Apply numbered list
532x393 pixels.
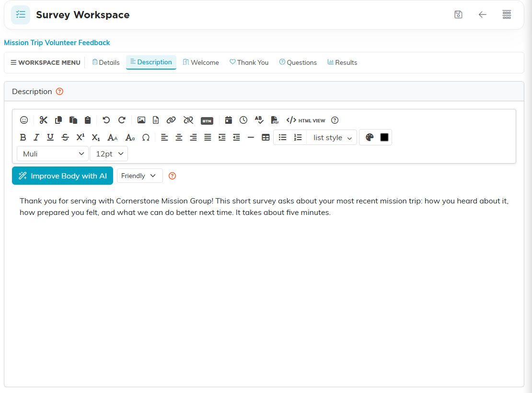tap(298, 137)
